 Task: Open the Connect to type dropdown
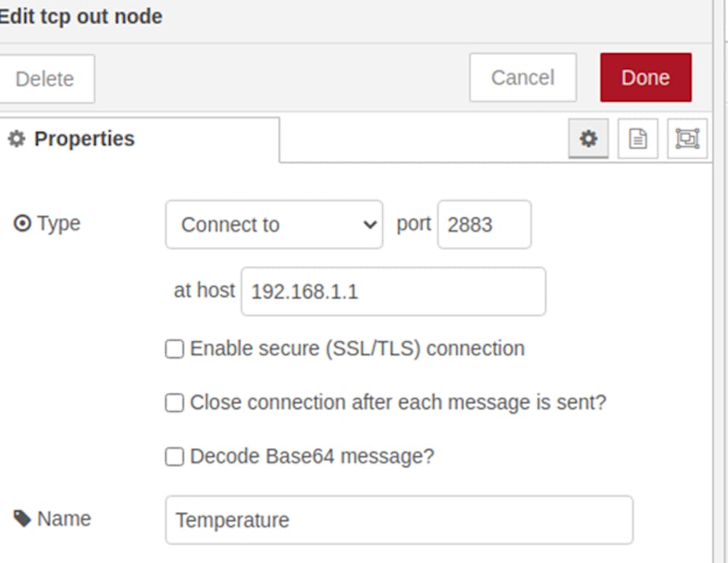click(274, 225)
